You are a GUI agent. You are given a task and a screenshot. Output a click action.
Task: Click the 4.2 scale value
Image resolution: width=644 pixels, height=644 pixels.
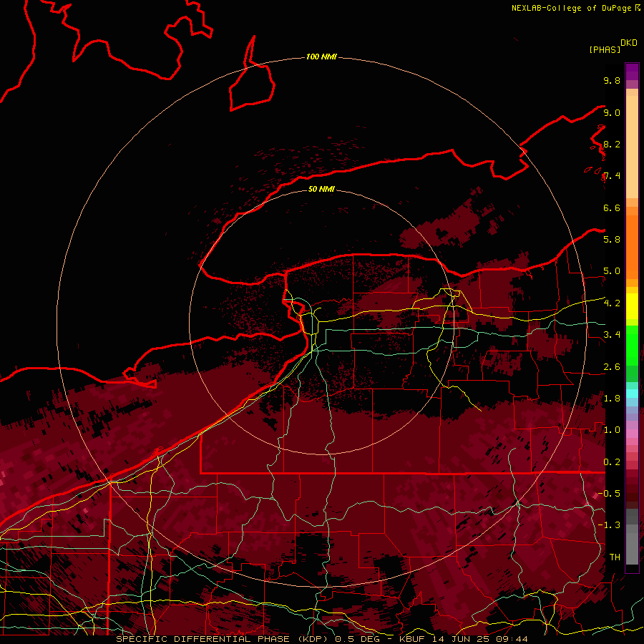(612, 303)
